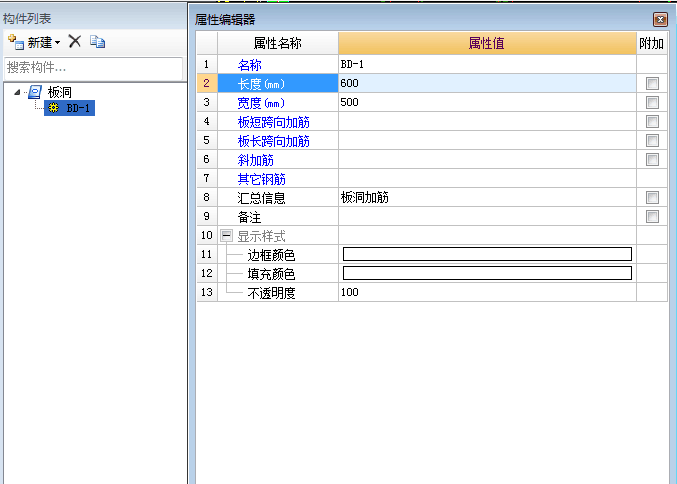
Task: Collapse the 显示样式 group
Action: point(226,235)
